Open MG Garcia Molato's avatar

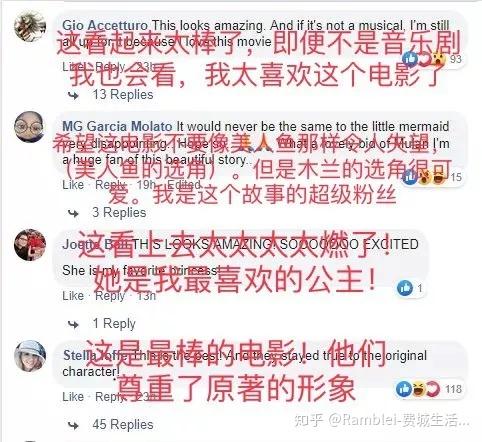pos(30,127)
